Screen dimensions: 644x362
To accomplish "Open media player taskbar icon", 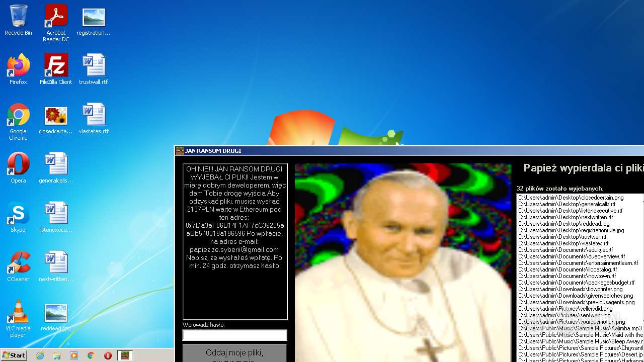I will [x=74, y=355].
